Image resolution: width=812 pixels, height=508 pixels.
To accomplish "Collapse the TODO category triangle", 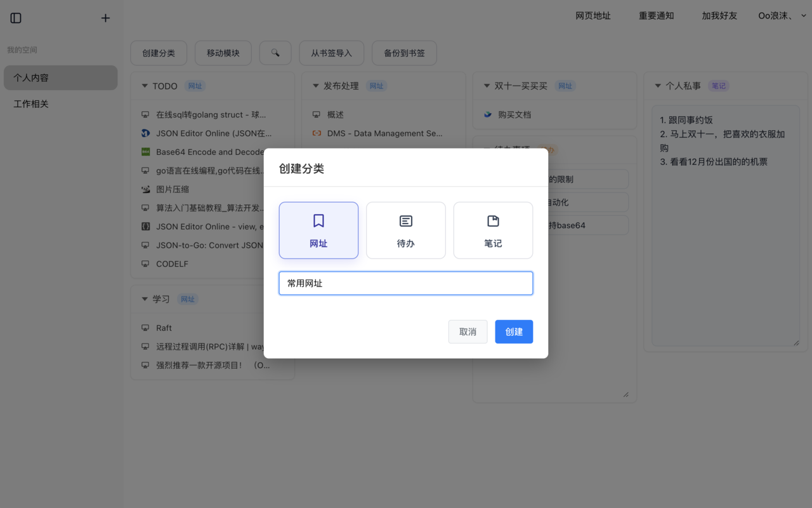I will click(x=145, y=86).
